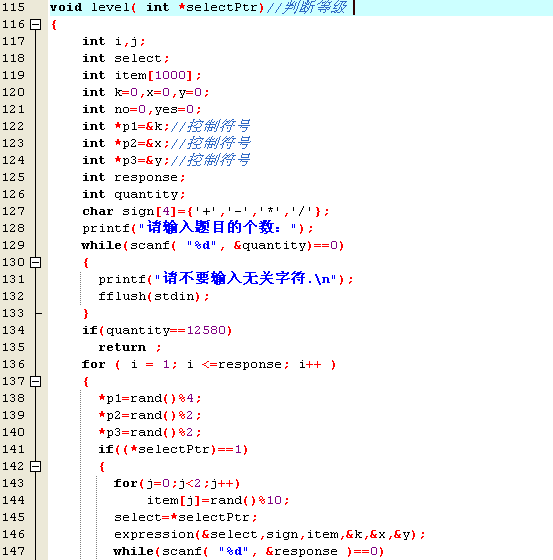This screenshot has height=560, width=553.
Task: Collapse the fold marker at line 130
Action: [35, 262]
